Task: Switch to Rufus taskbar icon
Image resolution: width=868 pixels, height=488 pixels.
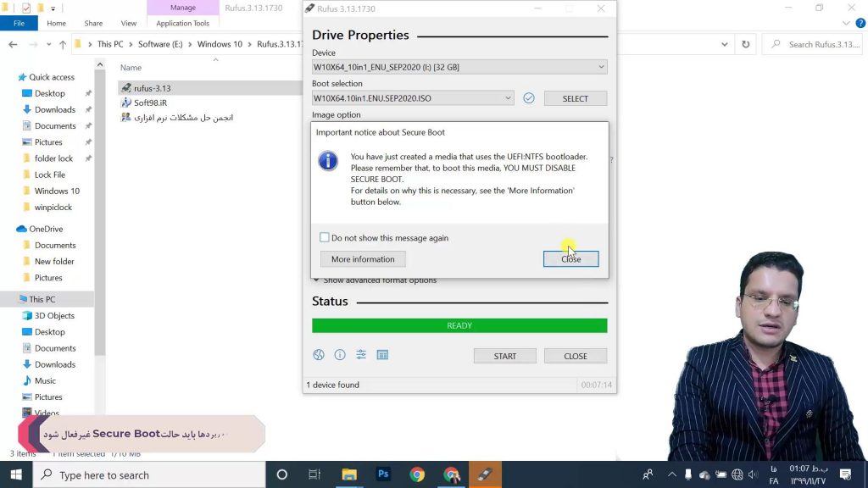Action: (486, 474)
